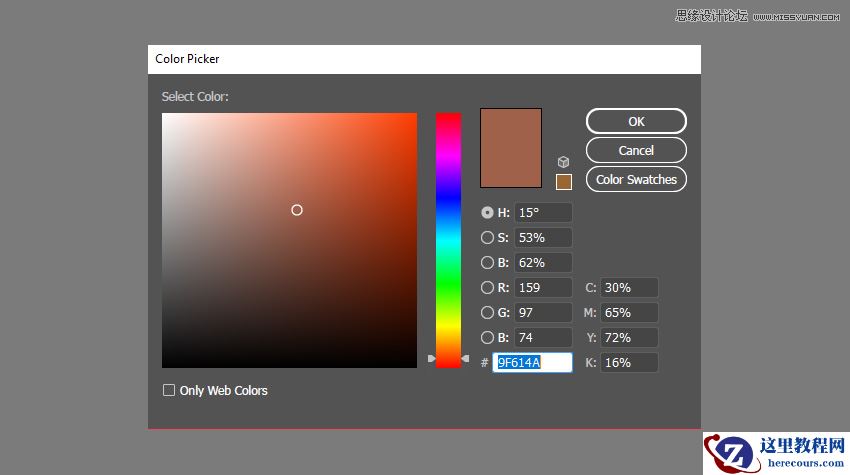Click the small web-safe color swatch
This screenshot has width=850, height=475.
click(564, 181)
